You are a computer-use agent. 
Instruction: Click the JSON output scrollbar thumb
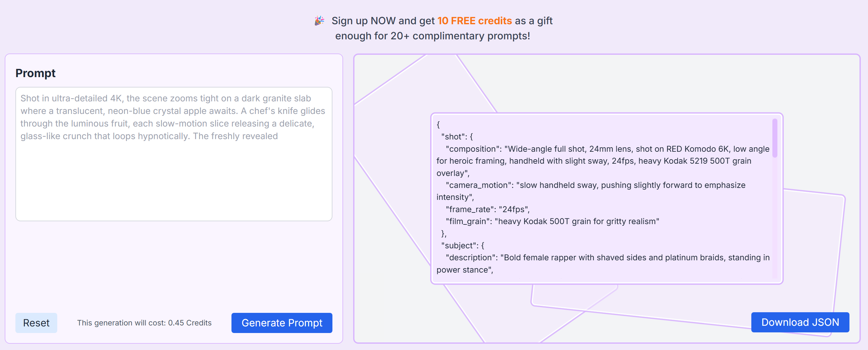click(x=775, y=138)
